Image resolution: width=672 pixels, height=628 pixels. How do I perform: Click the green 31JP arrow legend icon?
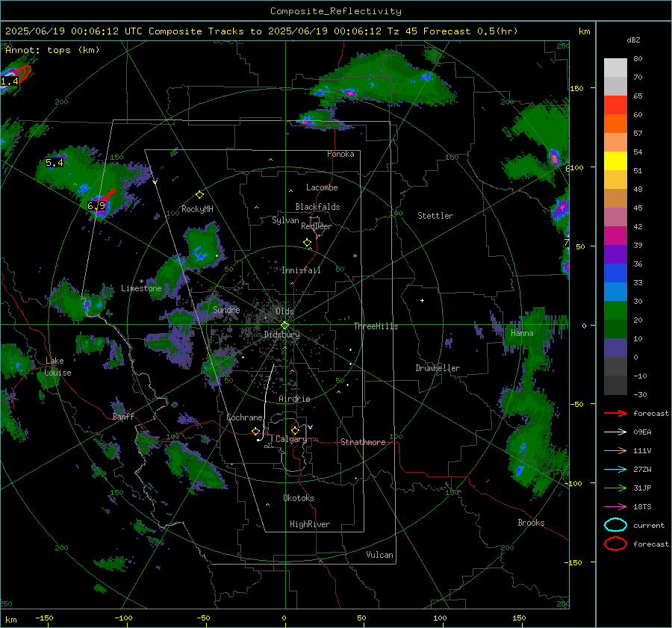pos(615,488)
